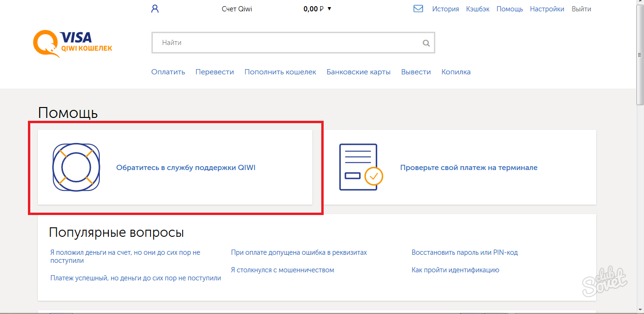Click Счет Qiwi account label

[237, 9]
